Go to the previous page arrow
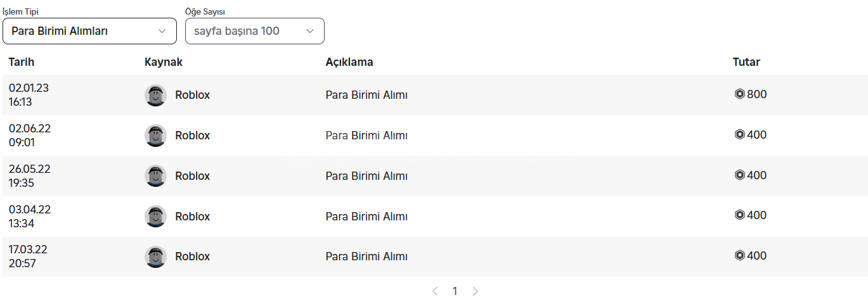 [435, 291]
